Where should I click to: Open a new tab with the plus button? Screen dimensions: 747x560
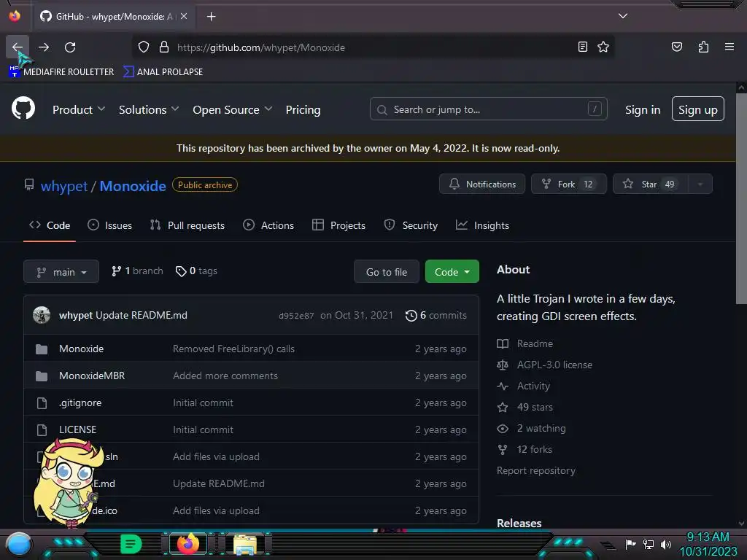[x=211, y=17]
